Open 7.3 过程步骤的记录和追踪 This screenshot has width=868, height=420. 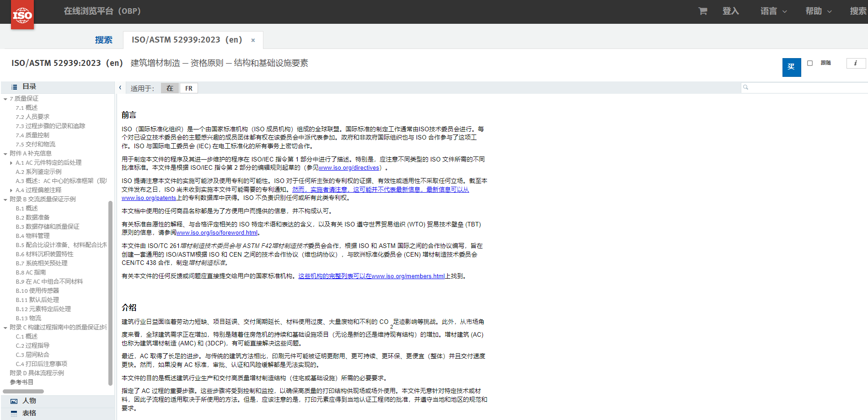[50, 126]
